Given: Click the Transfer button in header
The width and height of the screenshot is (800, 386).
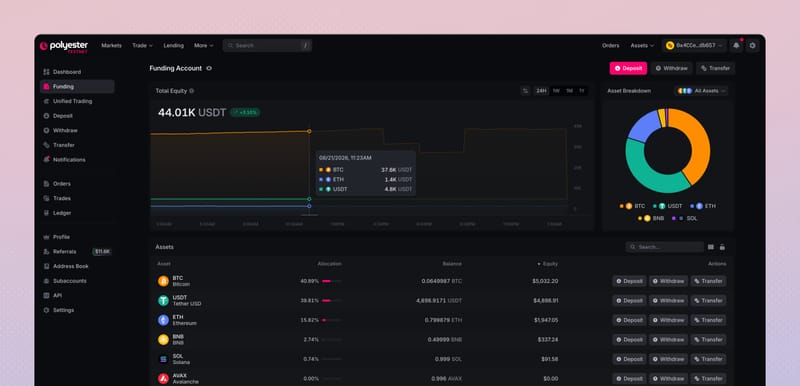Looking at the screenshot, I should 715,68.
